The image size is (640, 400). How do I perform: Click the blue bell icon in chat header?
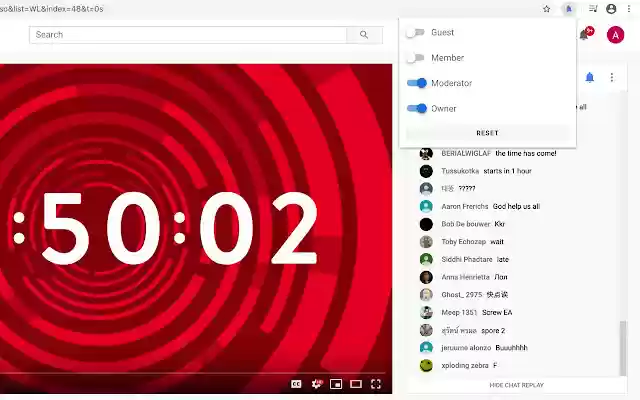590,77
